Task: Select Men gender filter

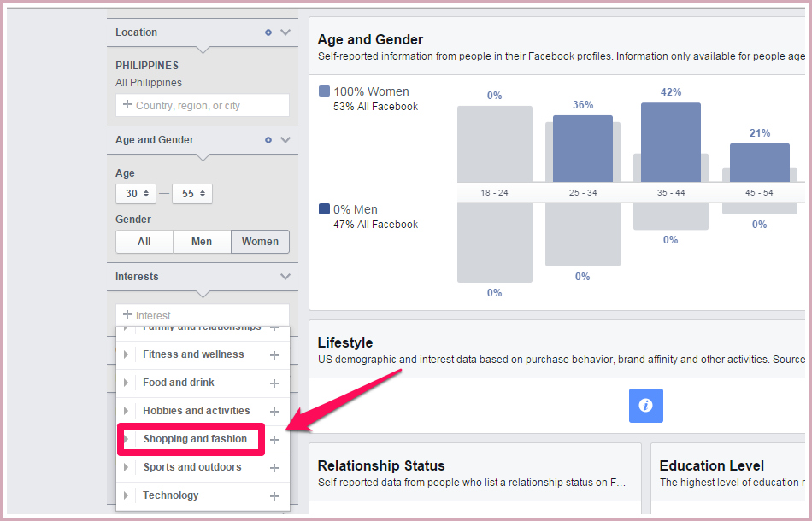Action: (x=202, y=242)
